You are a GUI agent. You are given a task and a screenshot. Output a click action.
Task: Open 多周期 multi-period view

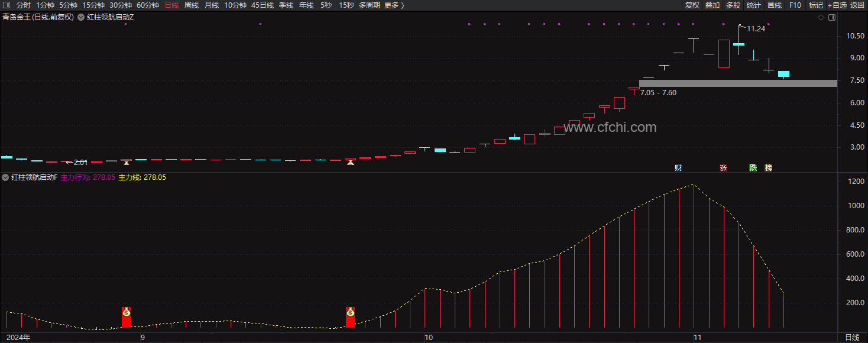pos(370,5)
